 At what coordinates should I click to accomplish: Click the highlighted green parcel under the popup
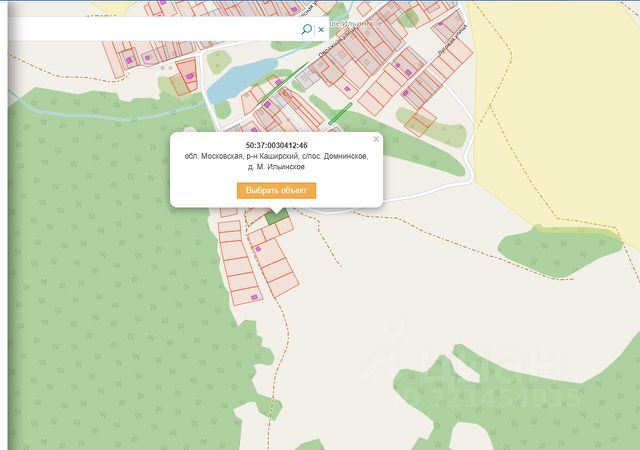[x=278, y=216]
